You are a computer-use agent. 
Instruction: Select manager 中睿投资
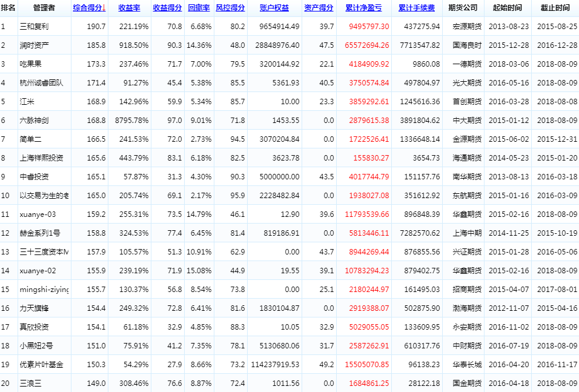[34, 176]
